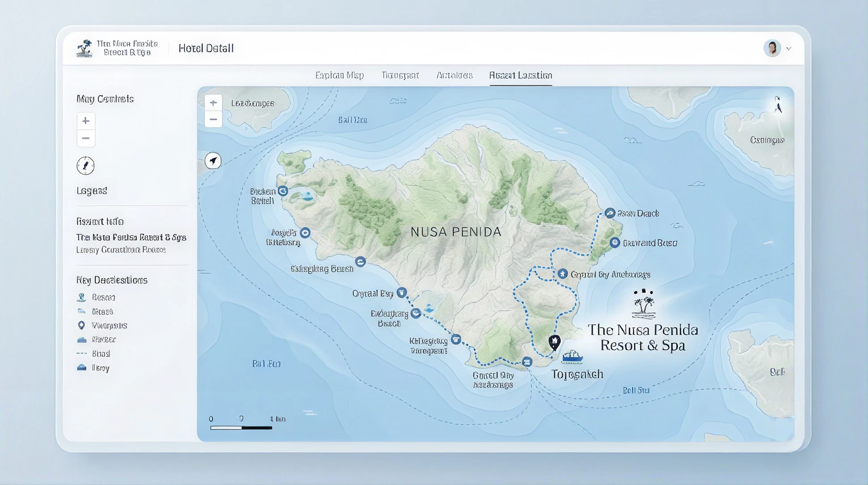
Task: Click the map locate-me arrow button
Action: click(x=213, y=161)
